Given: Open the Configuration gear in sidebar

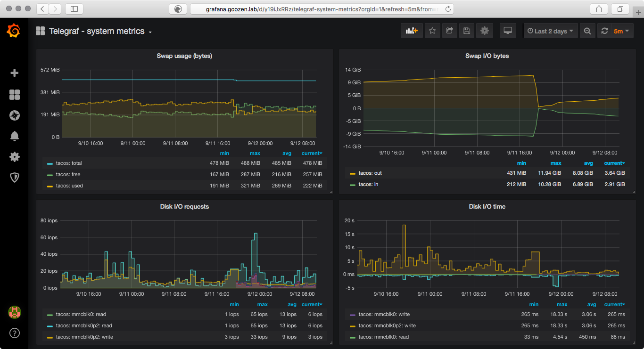Looking at the screenshot, I should click(14, 157).
